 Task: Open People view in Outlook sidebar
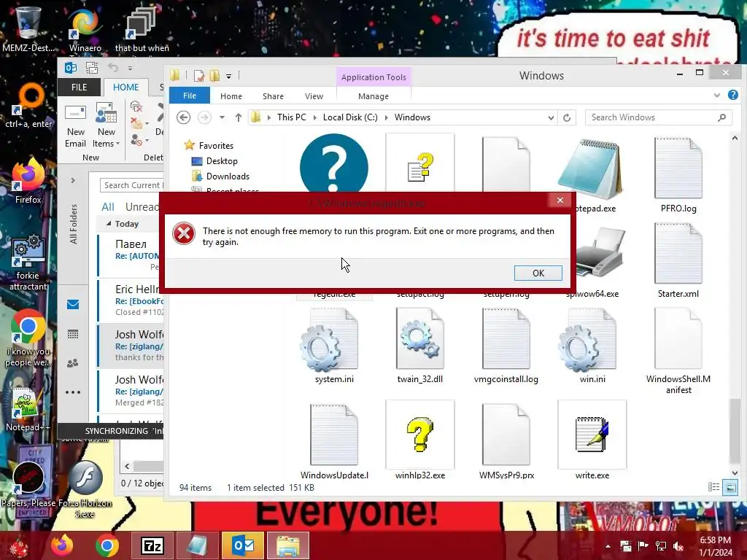click(x=73, y=363)
